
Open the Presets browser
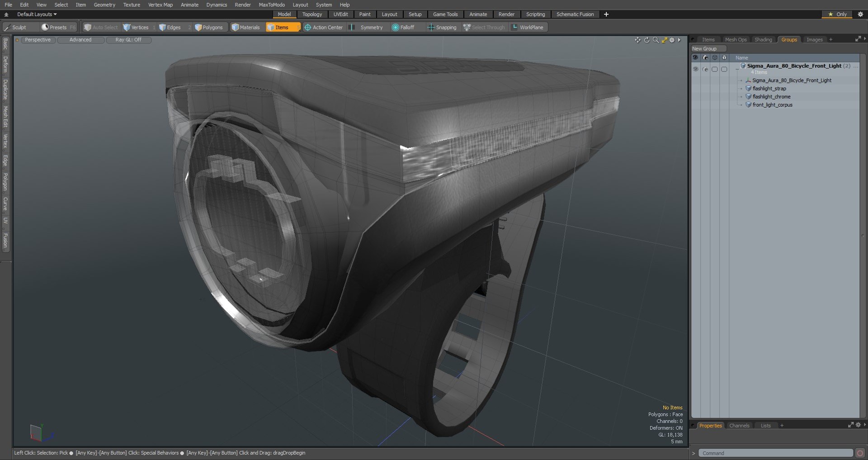[x=58, y=27]
